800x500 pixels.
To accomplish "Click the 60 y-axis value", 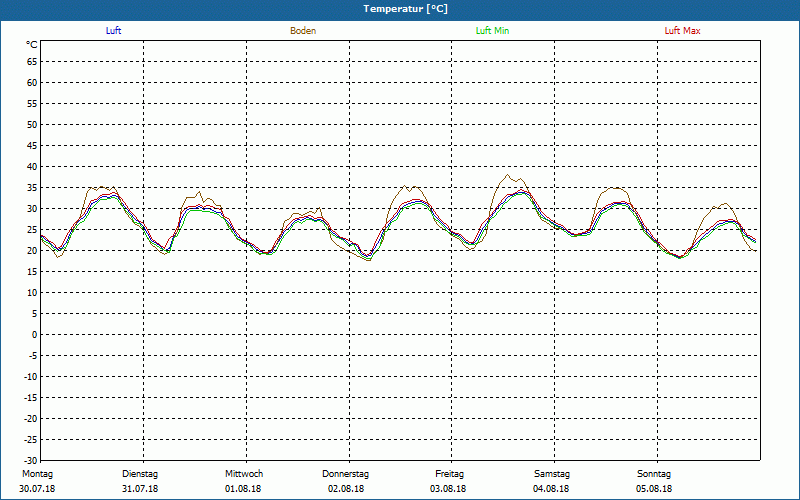I will (x=32, y=83).
